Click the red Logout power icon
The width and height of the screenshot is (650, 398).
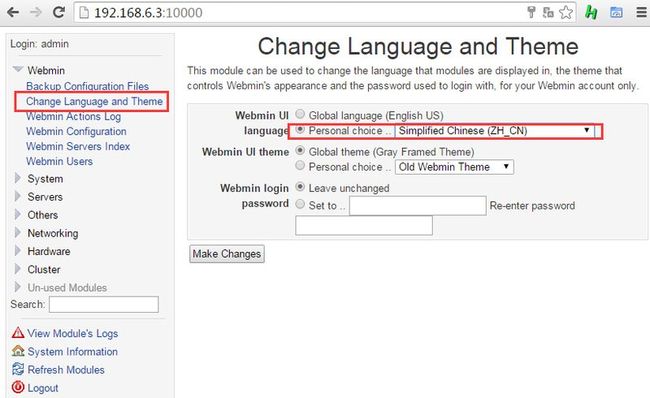[18, 387]
